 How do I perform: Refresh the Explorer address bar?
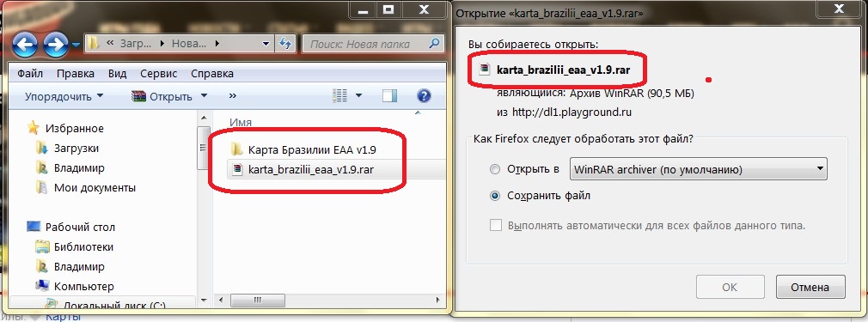pyautogui.click(x=285, y=43)
